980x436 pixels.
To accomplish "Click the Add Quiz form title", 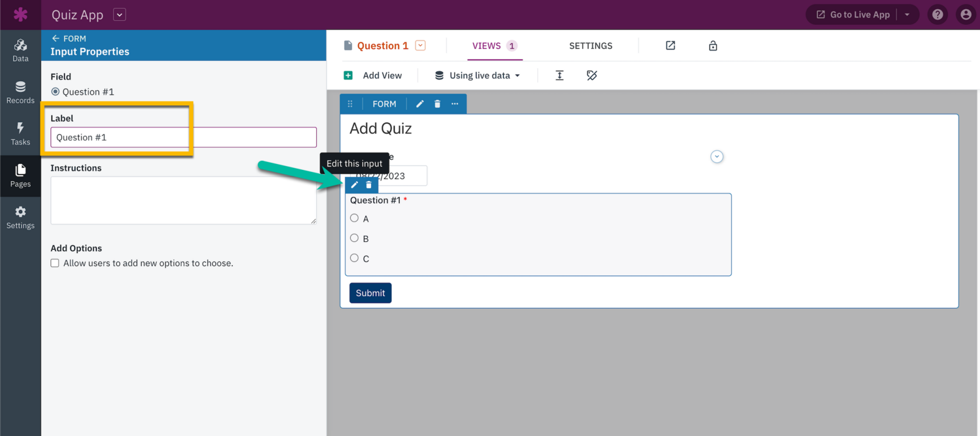I will [380, 128].
